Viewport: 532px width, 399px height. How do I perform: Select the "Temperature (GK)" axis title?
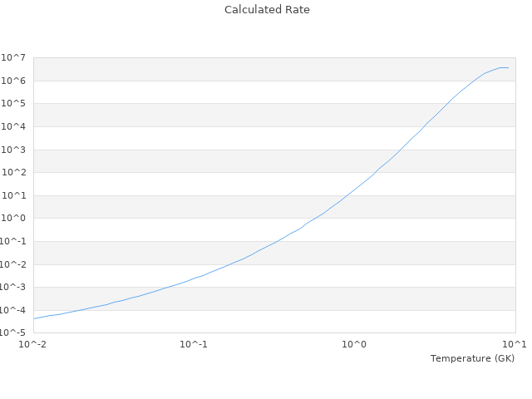(x=472, y=358)
